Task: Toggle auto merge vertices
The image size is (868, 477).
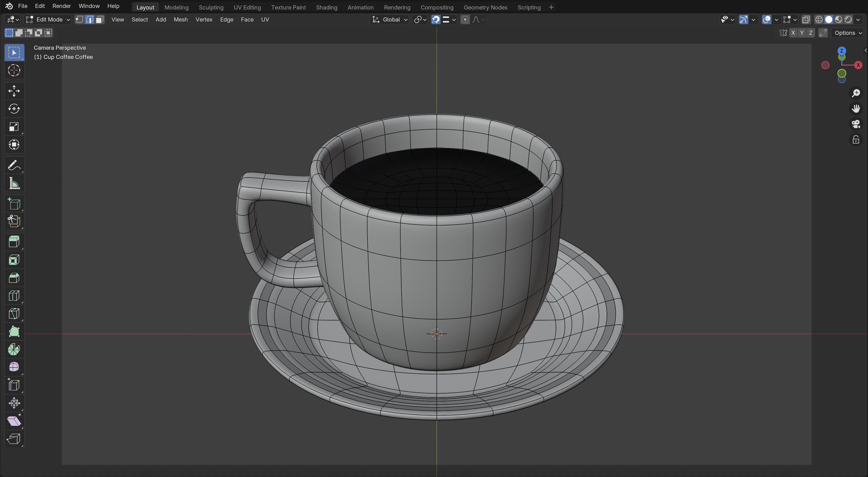Action: coord(823,33)
